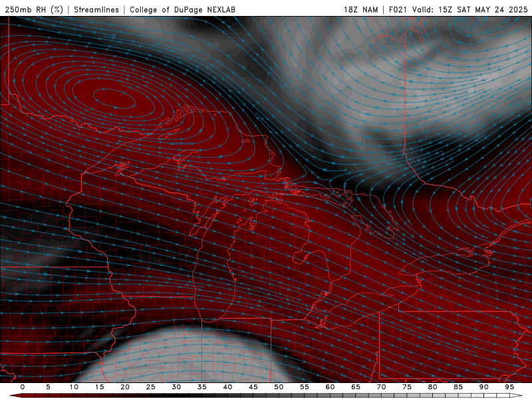Click the '80' value on the RH scale
Screen dimensions: 532x399
coord(432,387)
